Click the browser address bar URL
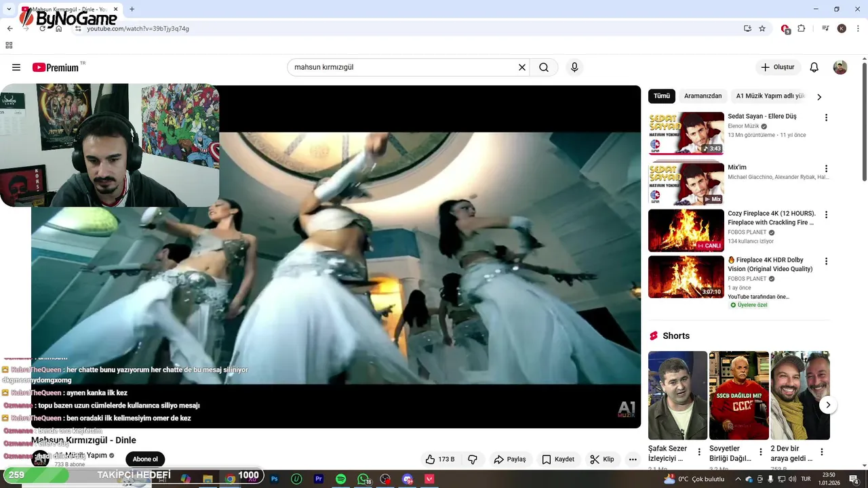 138,28
